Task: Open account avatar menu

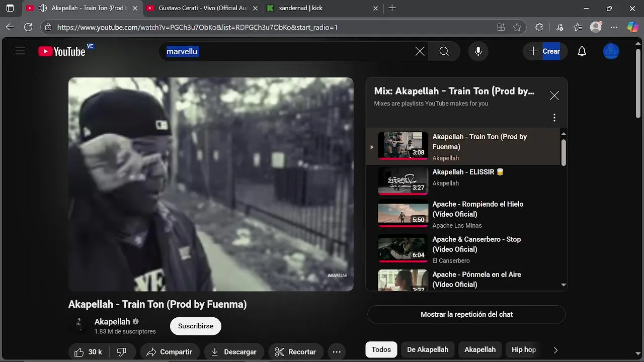Action: [611, 51]
